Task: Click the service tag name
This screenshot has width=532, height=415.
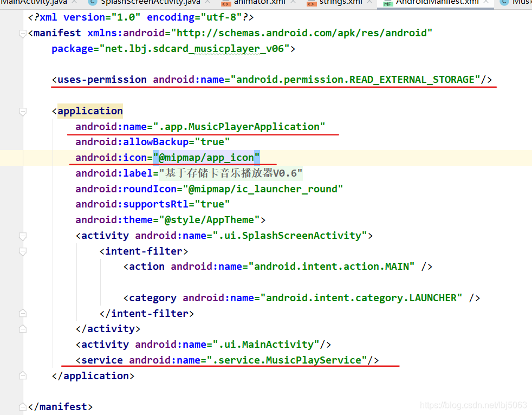Action: [x=102, y=360]
